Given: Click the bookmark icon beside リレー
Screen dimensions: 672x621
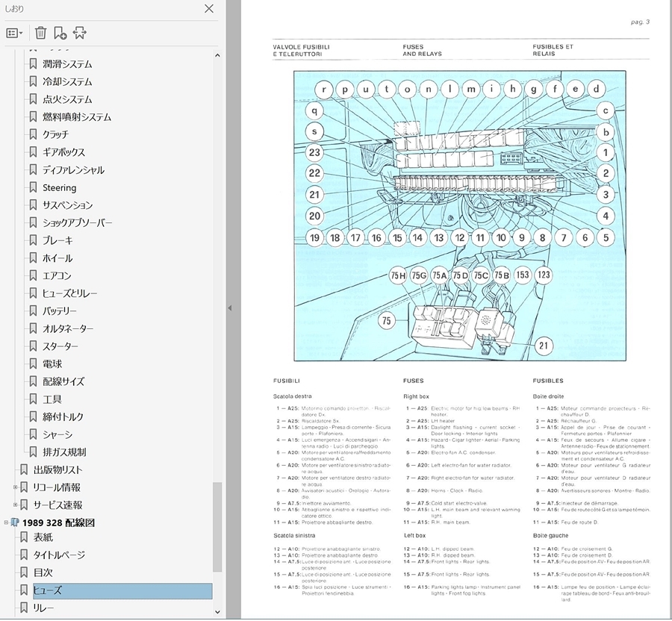Looking at the screenshot, I should coord(24,608).
